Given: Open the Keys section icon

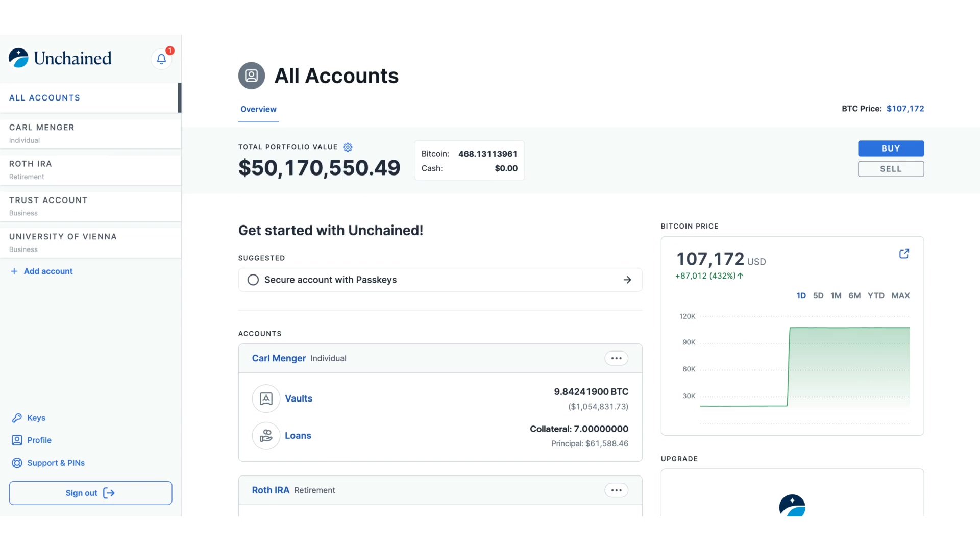Looking at the screenshot, I should click(x=18, y=418).
